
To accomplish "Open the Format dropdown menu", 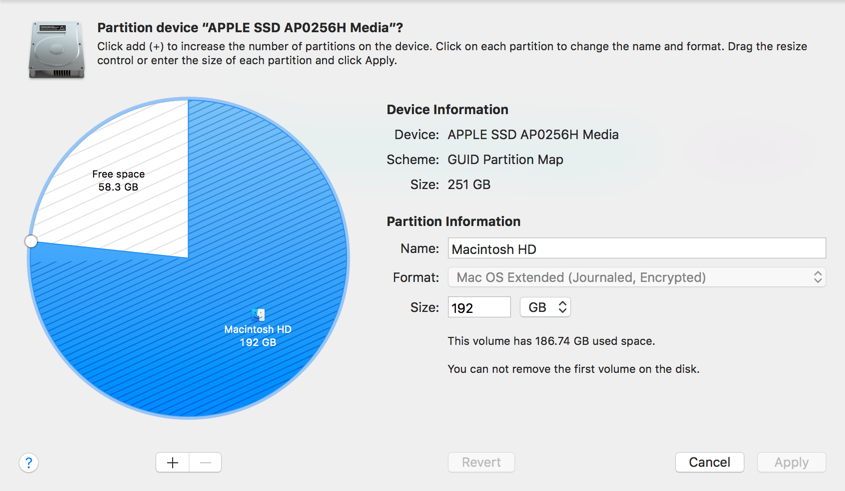I will (x=636, y=277).
